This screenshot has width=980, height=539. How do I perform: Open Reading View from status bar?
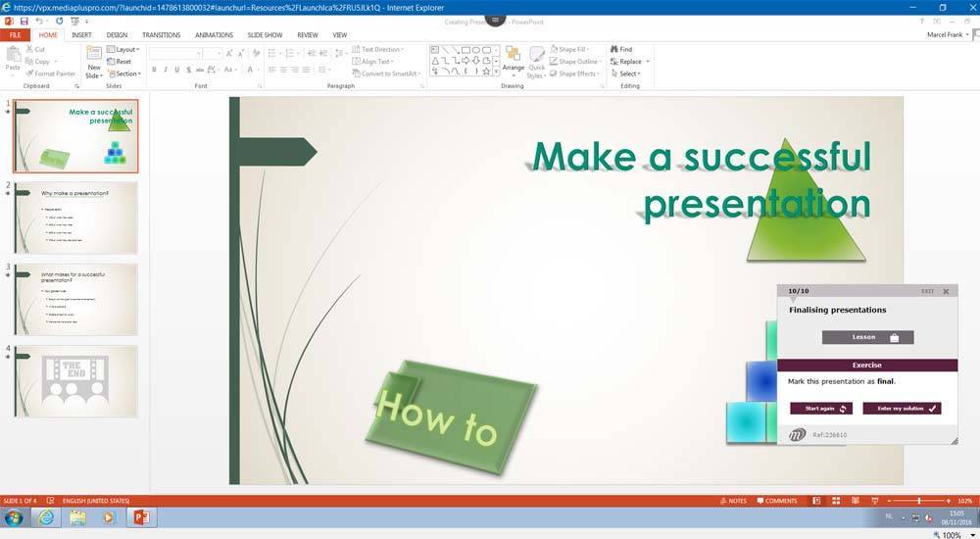(854, 501)
